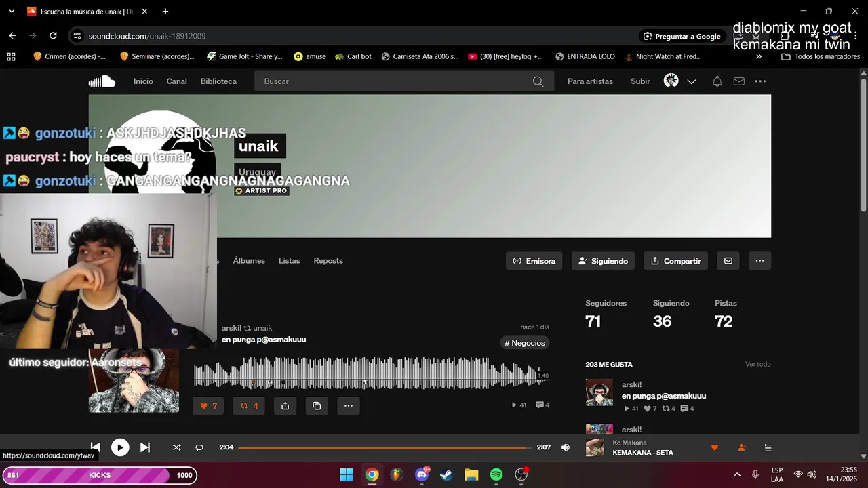Start the Emisora station for unaik
Image resolution: width=868 pixels, height=488 pixels.
pyautogui.click(x=534, y=261)
